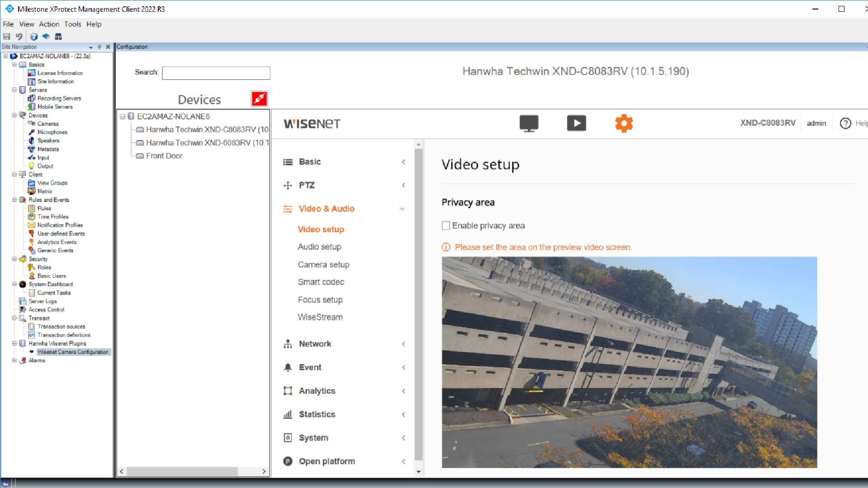
Task: Expand the Alarms tree node
Action: (14, 361)
